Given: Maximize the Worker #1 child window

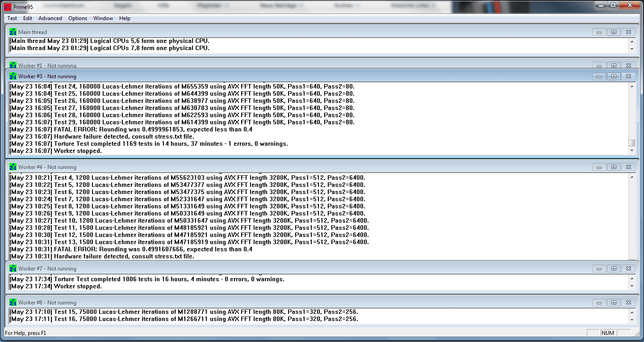Looking at the screenshot, I should (x=614, y=65).
